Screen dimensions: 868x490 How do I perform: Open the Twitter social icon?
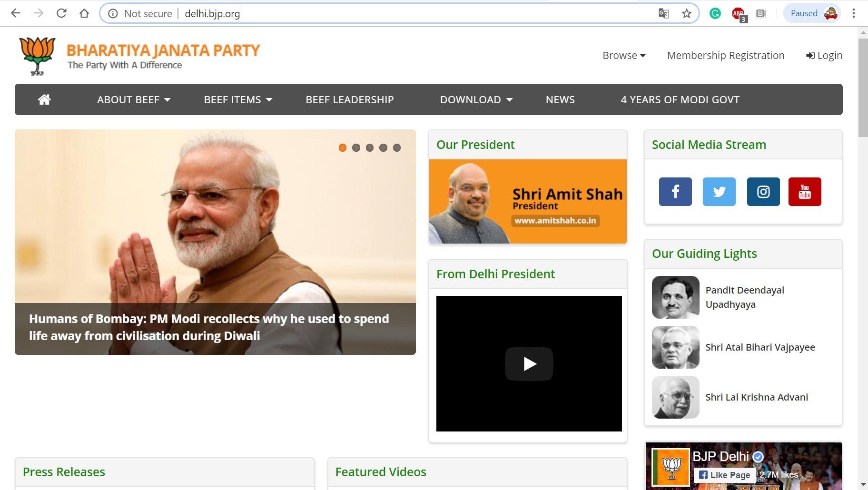click(x=719, y=192)
